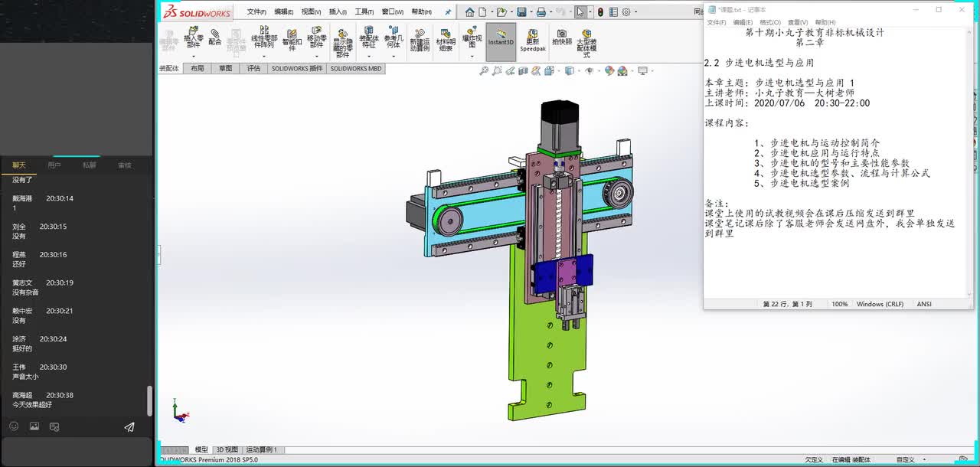Open 格式(O) menu in Notepad

pyautogui.click(x=770, y=23)
